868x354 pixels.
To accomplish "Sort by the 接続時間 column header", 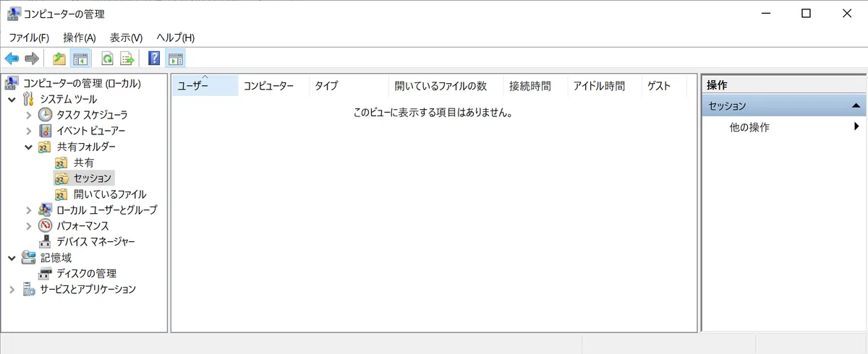I will 536,86.
